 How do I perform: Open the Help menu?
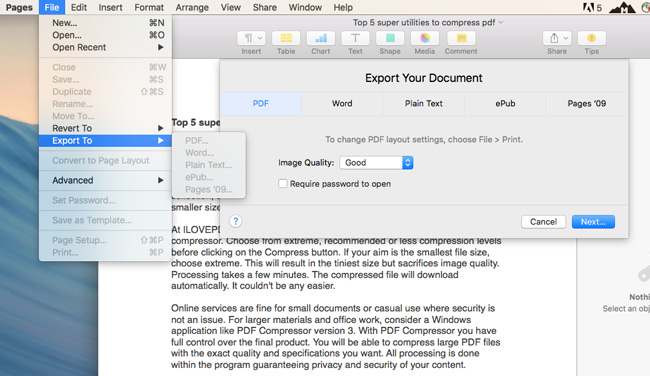pyautogui.click(x=343, y=7)
